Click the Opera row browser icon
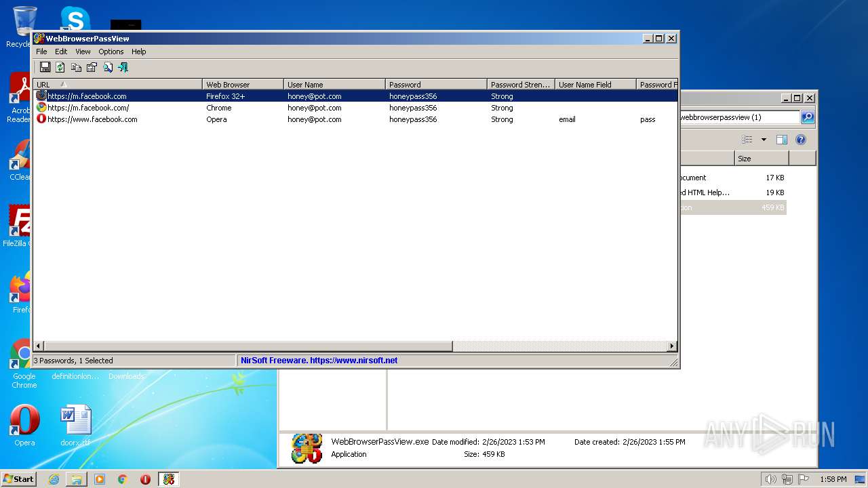 (41, 119)
